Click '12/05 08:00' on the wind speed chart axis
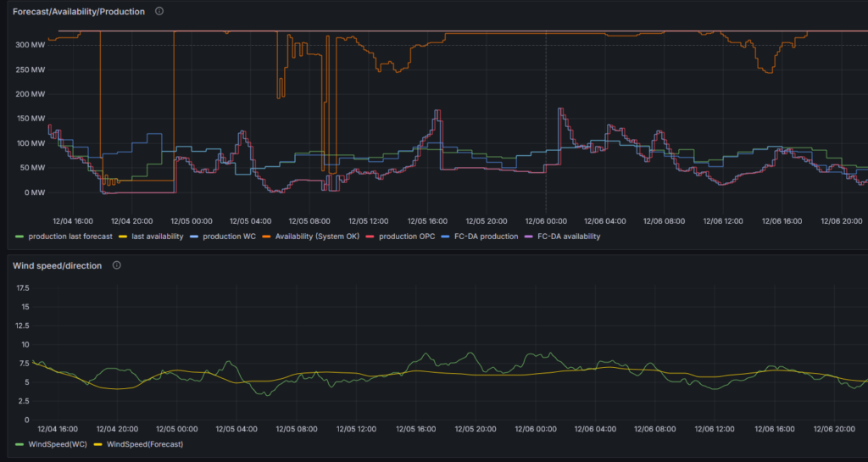 pyautogui.click(x=297, y=429)
